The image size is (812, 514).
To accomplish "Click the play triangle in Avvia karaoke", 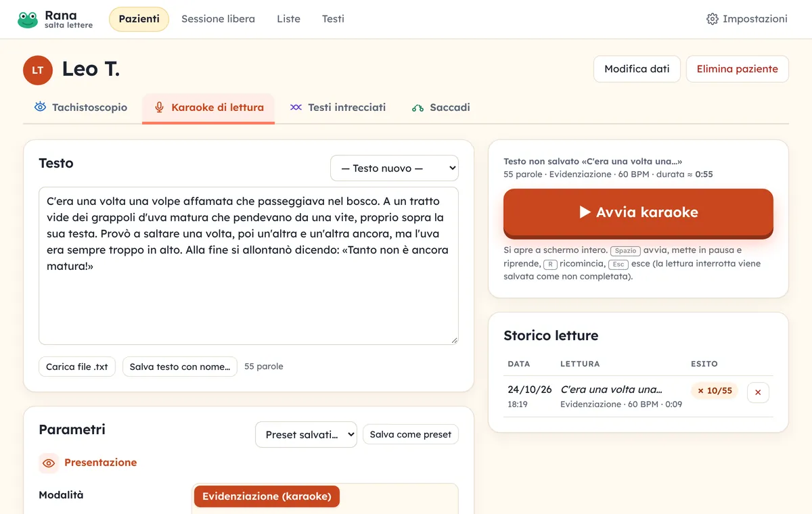I will [585, 212].
